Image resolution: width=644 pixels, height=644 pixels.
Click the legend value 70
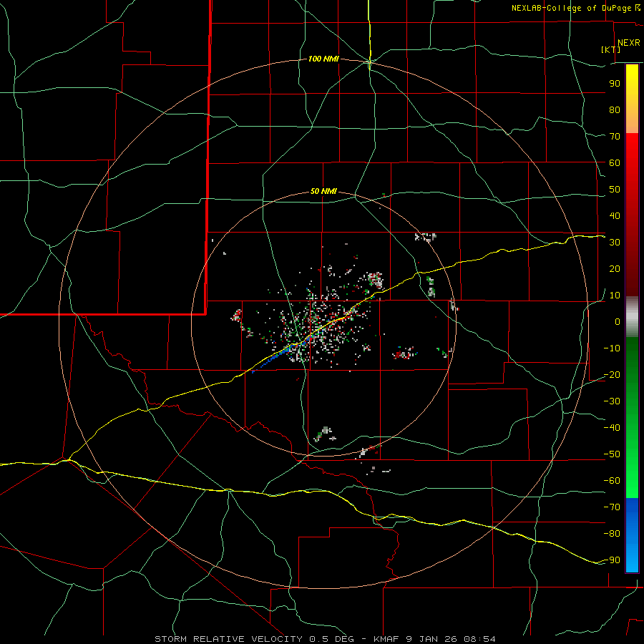pos(615,137)
